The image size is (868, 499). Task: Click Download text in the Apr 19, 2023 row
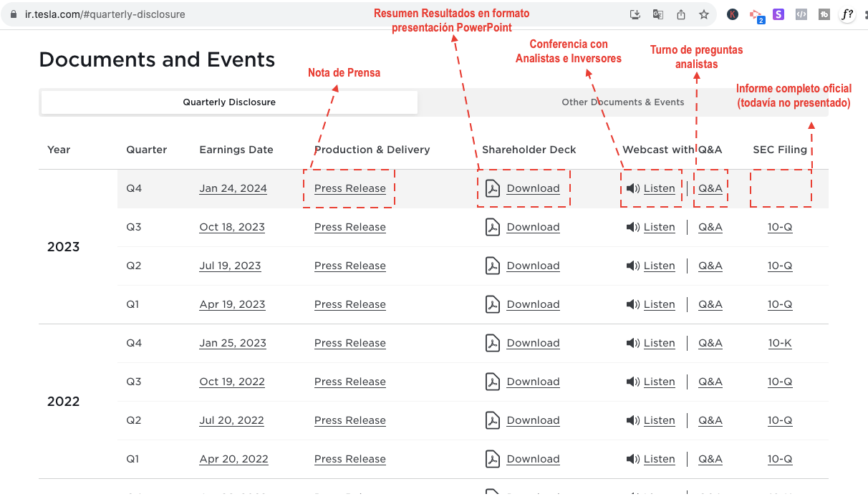pos(533,304)
